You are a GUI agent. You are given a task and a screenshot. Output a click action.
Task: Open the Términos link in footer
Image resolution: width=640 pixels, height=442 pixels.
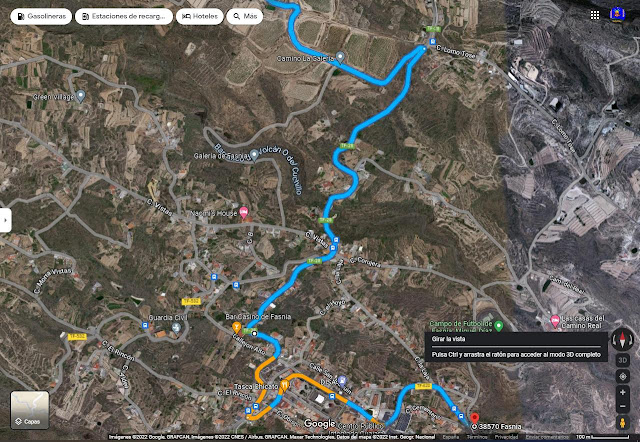(x=476, y=437)
